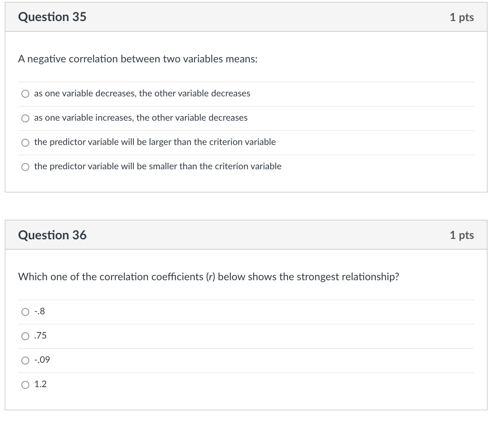
Task: Mark the 1.2 radio button
Action: pos(25,385)
